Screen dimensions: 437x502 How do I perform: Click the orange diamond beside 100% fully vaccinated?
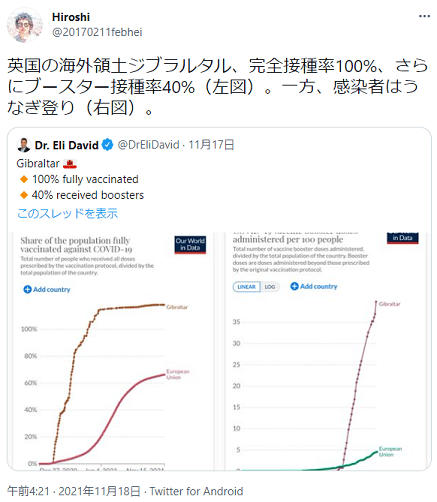pos(24,179)
